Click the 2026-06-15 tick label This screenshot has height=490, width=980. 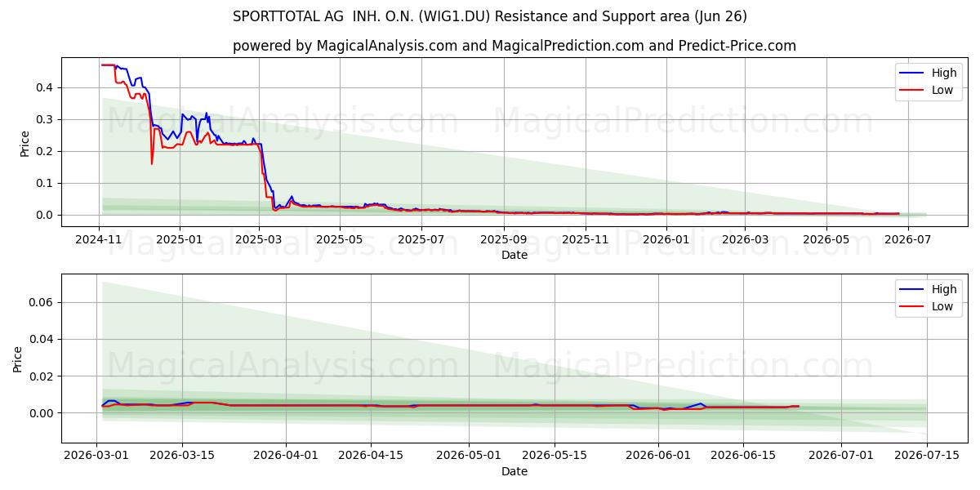point(742,456)
